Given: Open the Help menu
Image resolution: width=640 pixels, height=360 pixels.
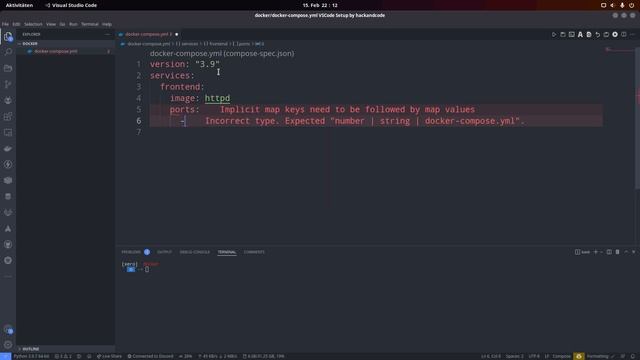Looking at the screenshot, I should click(107, 24).
